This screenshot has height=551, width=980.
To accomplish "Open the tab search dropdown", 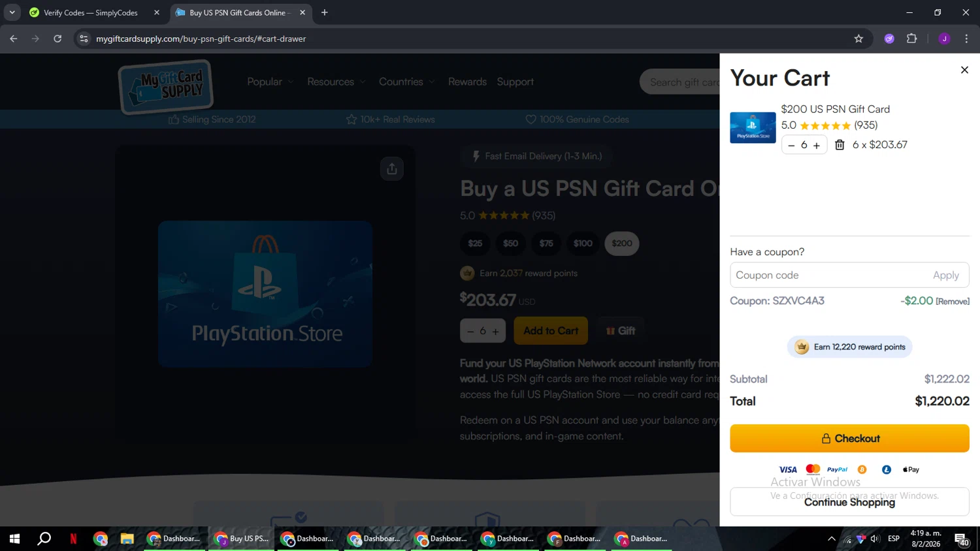I will [x=12, y=12].
